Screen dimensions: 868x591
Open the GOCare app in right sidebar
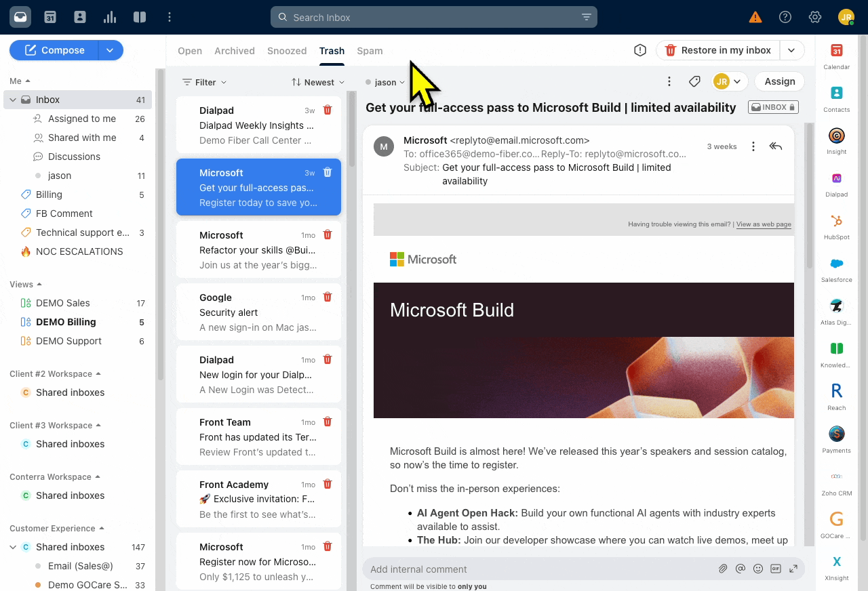click(x=837, y=526)
